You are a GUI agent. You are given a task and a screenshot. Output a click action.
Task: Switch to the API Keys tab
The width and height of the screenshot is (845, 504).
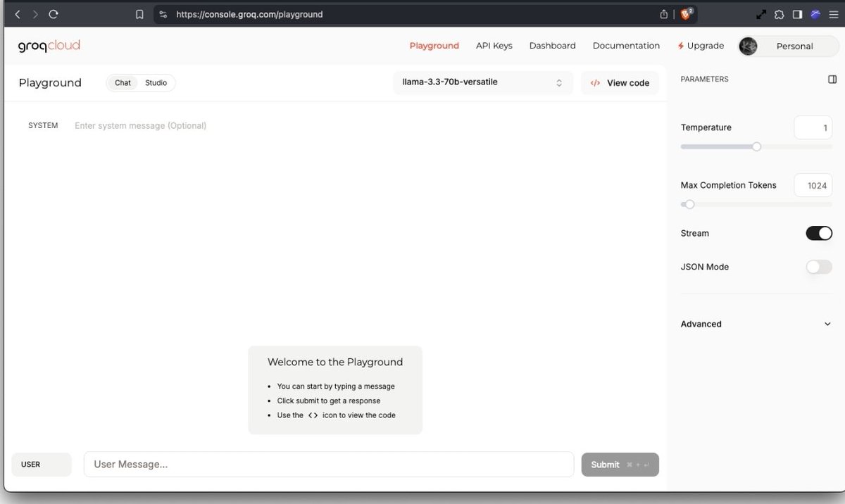click(494, 45)
